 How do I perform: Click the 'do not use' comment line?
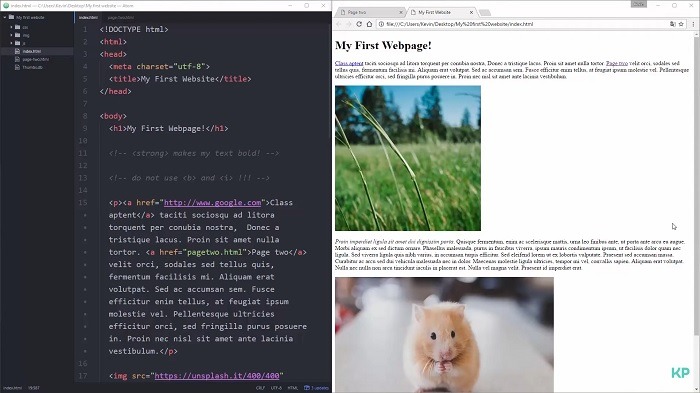pyautogui.click(x=189, y=178)
